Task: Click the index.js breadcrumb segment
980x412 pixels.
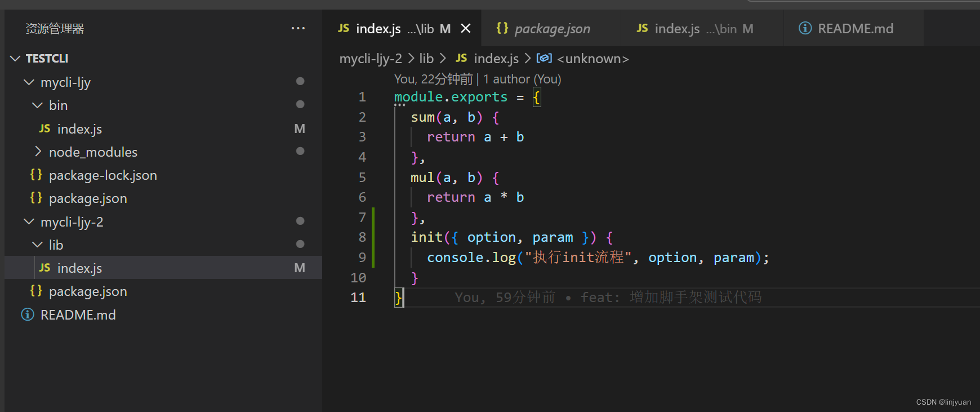Action: (496, 59)
